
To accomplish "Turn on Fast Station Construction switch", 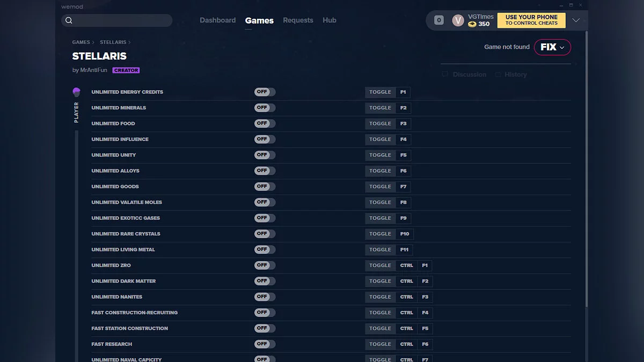I will click(x=265, y=328).
